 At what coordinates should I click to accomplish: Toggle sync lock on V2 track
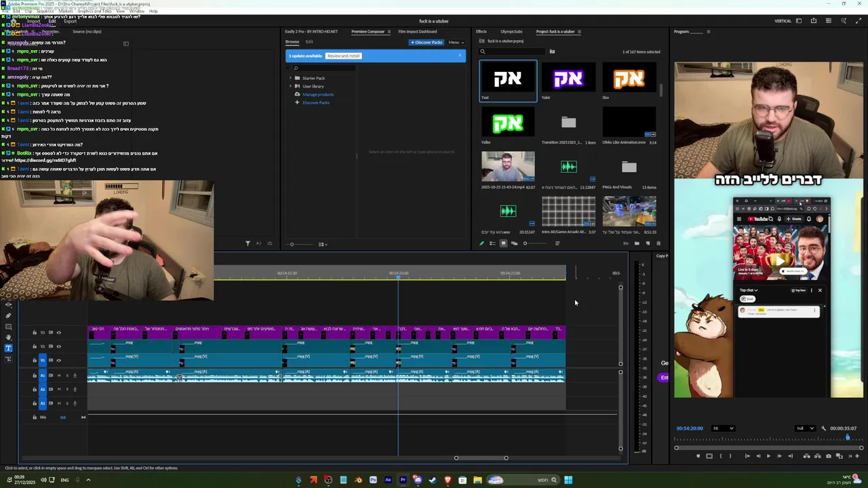[51, 346]
